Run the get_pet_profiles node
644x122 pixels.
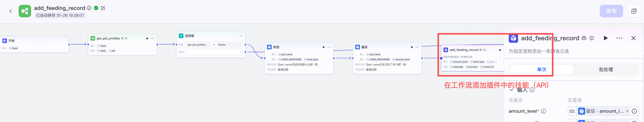click(x=147, y=38)
